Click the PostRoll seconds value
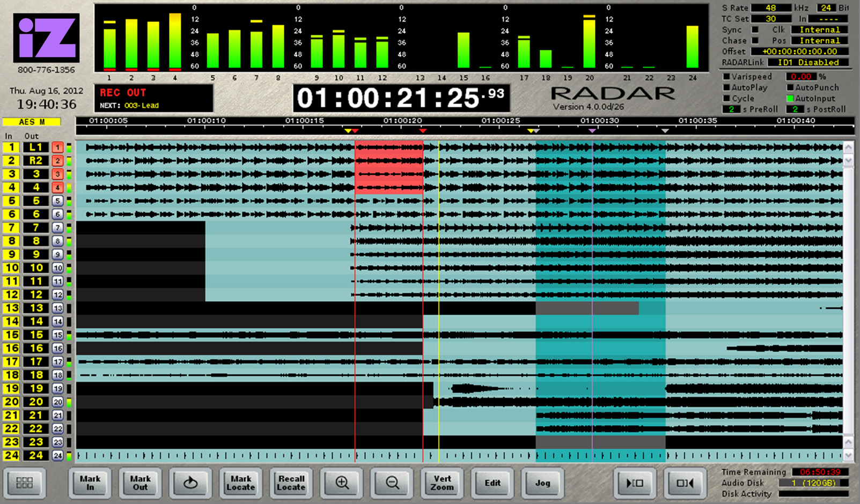The width and height of the screenshot is (860, 504). (x=795, y=109)
